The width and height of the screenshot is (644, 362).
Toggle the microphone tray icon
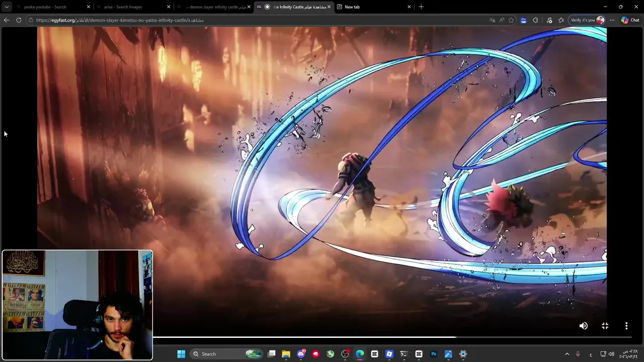click(578, 354)
